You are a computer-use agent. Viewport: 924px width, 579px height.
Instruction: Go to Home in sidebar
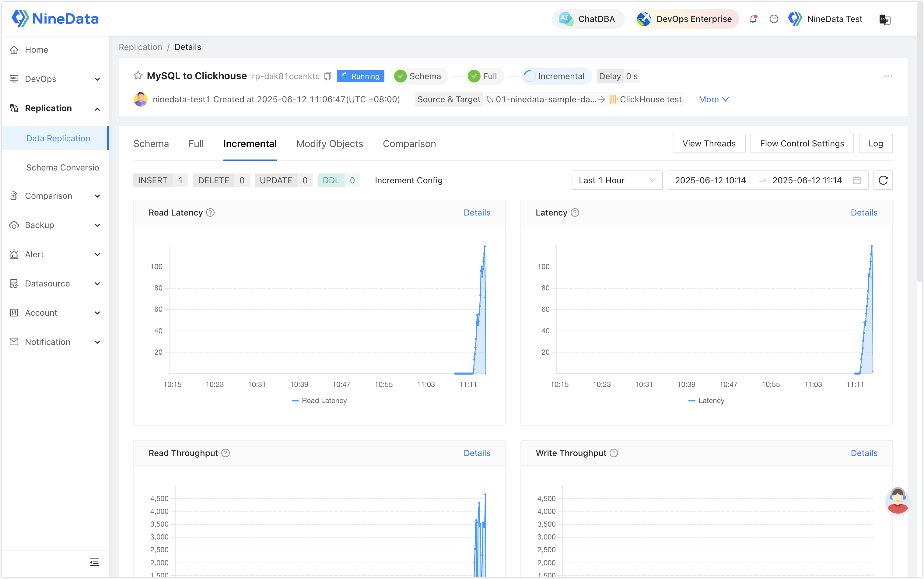point(55,49)
